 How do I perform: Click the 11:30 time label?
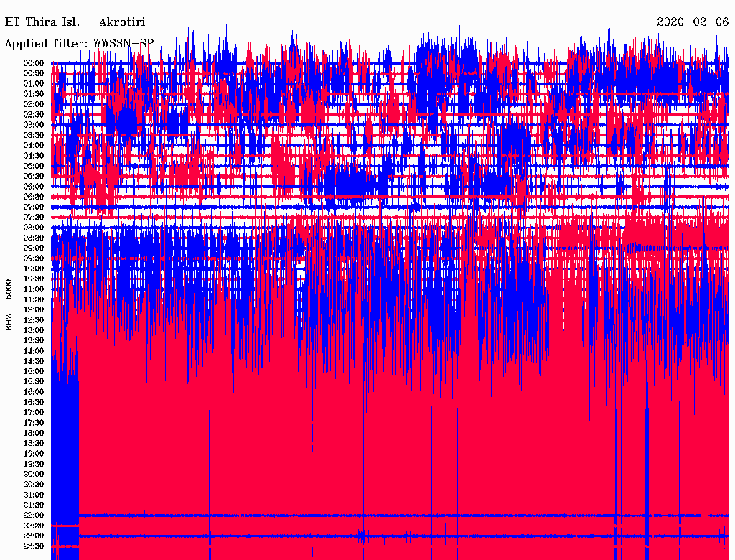34,299
